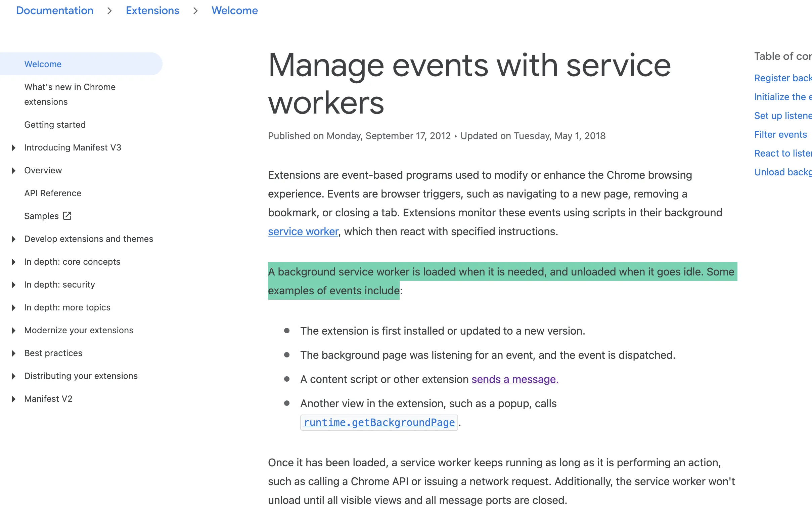Expand the Introducing Manifest V3 section

tap(13, 148)
